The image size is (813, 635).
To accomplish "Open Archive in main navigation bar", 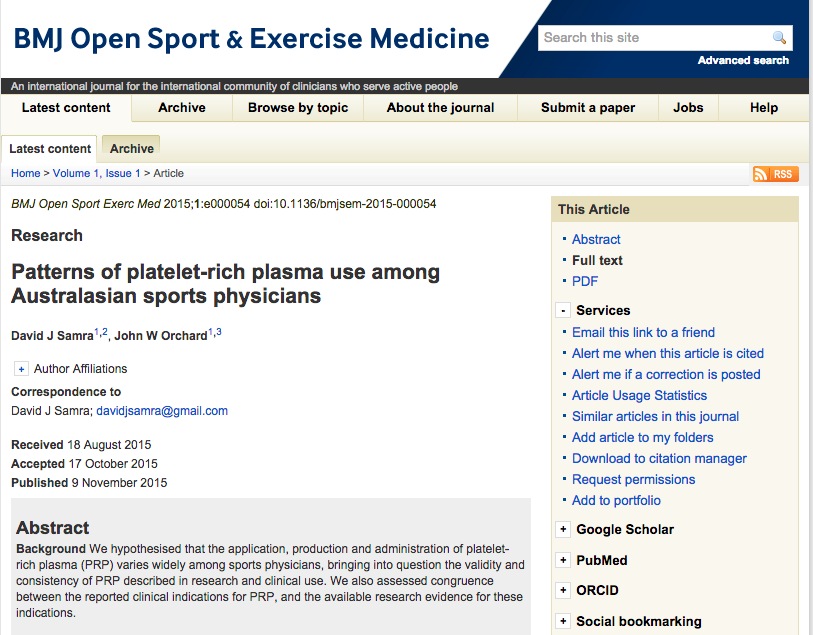I will (x=182, y=108).
